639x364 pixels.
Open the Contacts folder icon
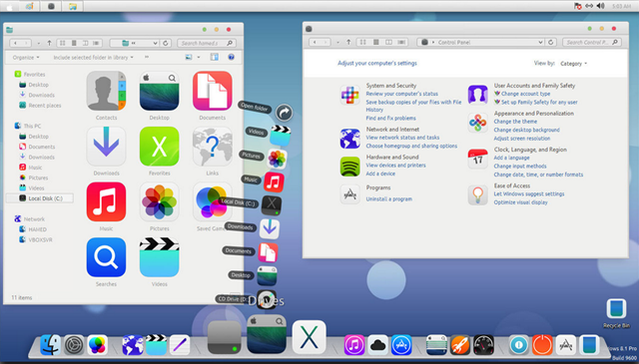click(x=106, y=91)
